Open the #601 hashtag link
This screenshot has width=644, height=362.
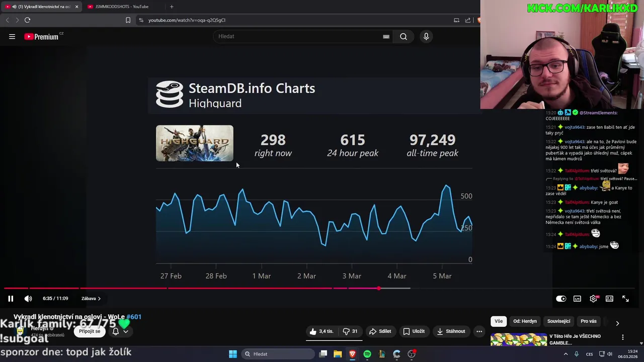pyautogui.click(x=134, y=317)
